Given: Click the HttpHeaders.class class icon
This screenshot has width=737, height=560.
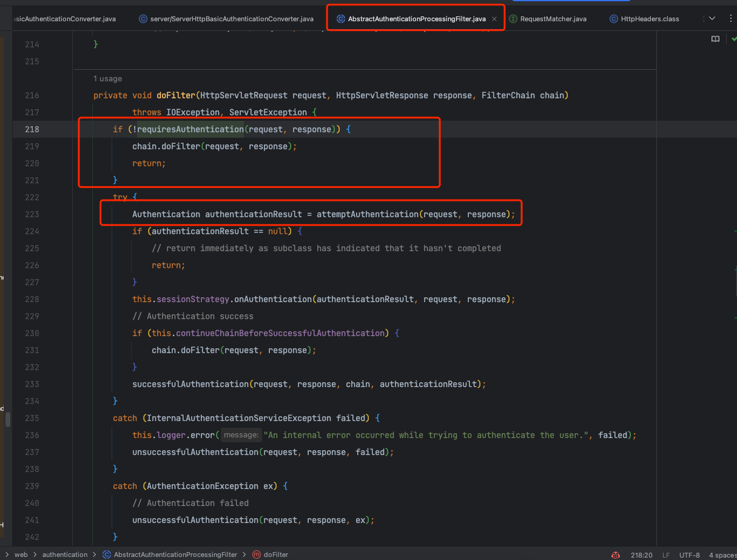Looking at the screenshot, I should [x=614, y=19].
